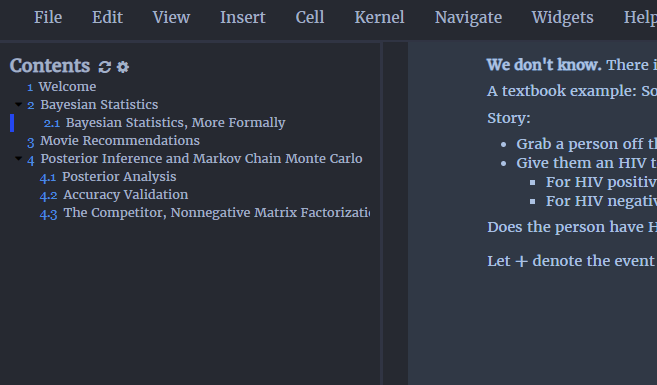
Task: Open the Kernel menu
Action: pos(379,18)
